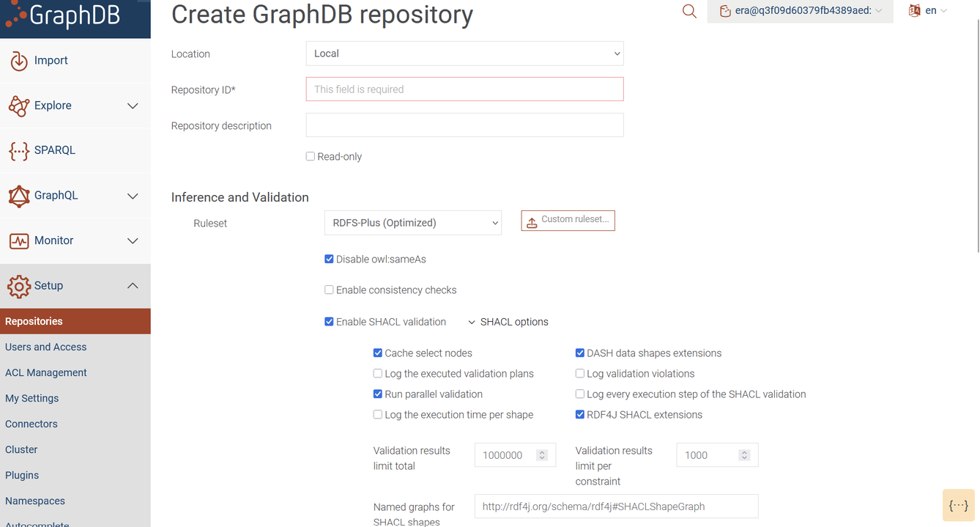Click Named graphs for SHACL shapes field

[x=616, y=506]
